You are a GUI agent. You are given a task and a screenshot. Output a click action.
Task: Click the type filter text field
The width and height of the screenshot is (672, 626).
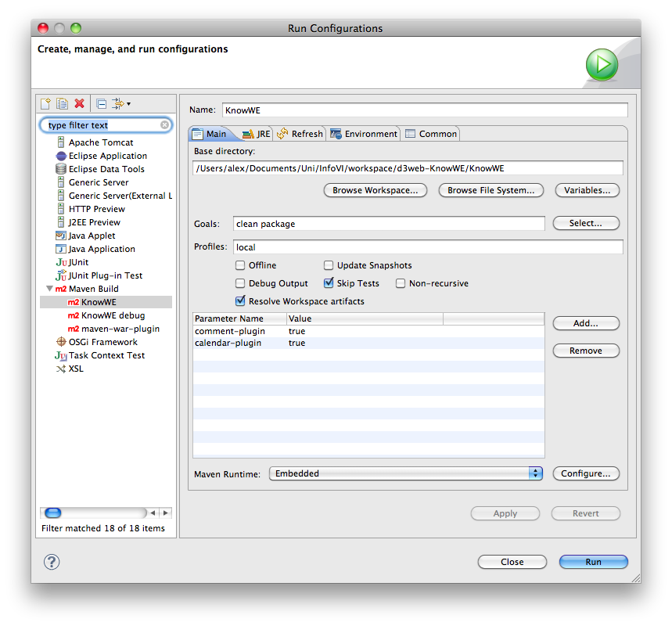click(104, 125)
